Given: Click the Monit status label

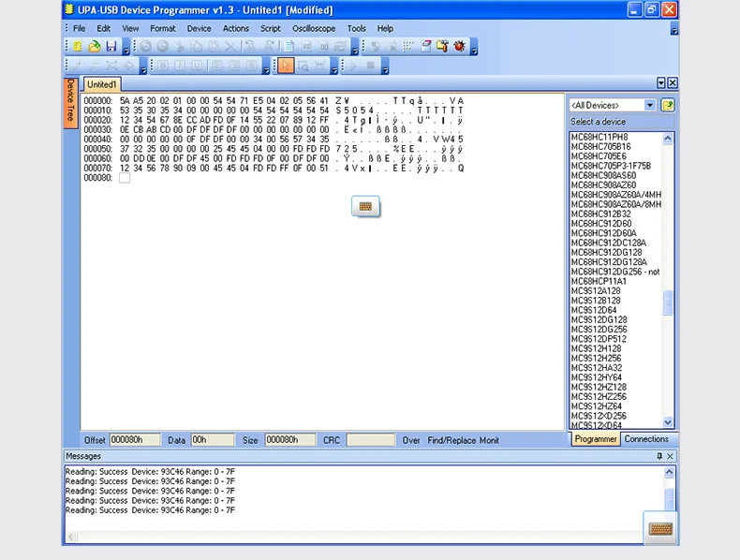Looking at the screenshot, I should coord(489,440).
